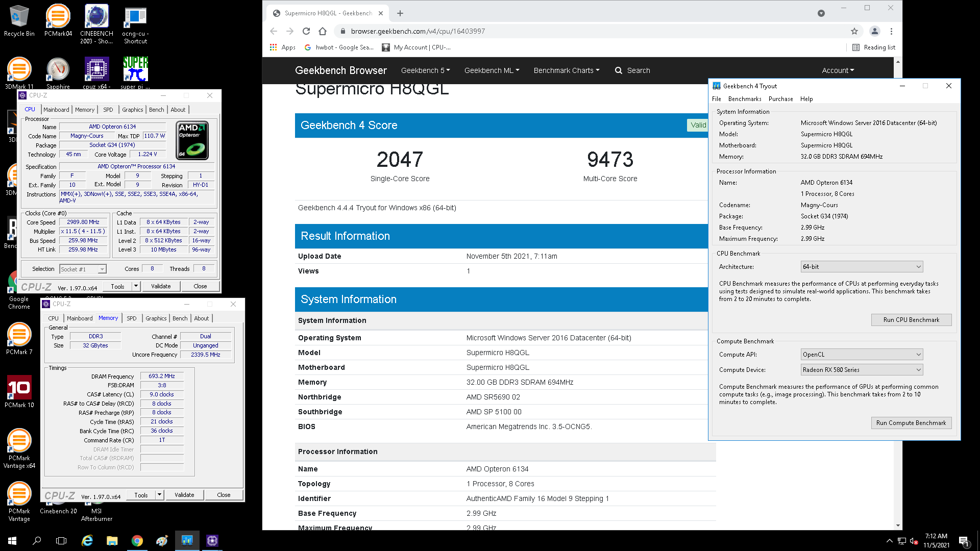This screenshot has height=551, width=980.
Task: Open the Purchase menu in Geekbench 4 Tryout
Action: pyautogui.click(x=781, y=99)
